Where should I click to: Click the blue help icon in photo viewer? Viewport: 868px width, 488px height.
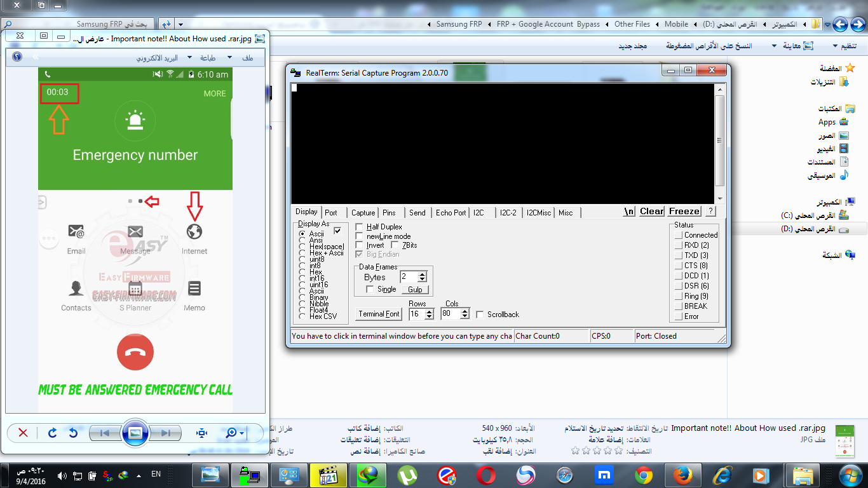(17, 57)
